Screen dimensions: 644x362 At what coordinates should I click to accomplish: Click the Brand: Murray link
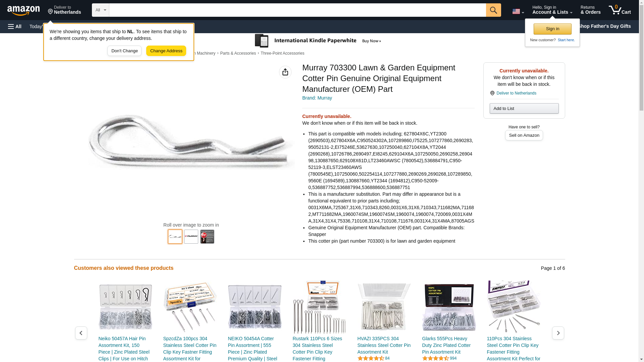(317, 98)
